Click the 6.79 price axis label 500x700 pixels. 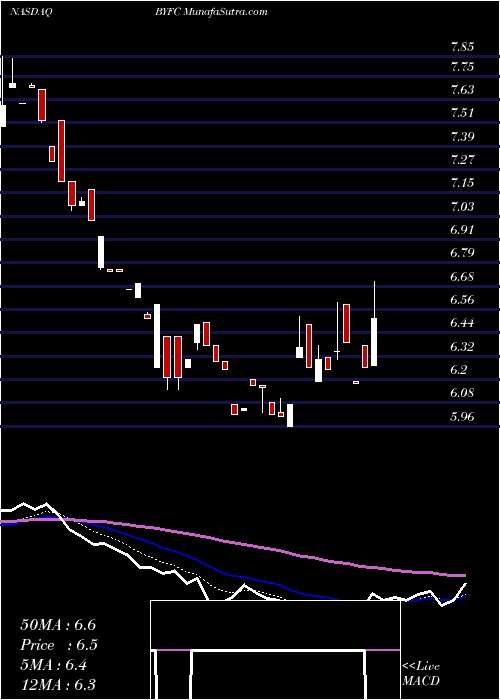point(462,253)
